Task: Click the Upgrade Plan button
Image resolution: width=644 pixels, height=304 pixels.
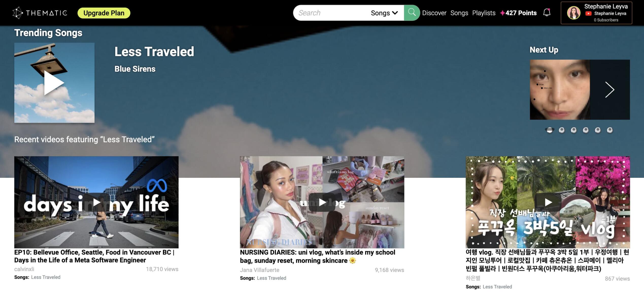Action: pos(104,13)
